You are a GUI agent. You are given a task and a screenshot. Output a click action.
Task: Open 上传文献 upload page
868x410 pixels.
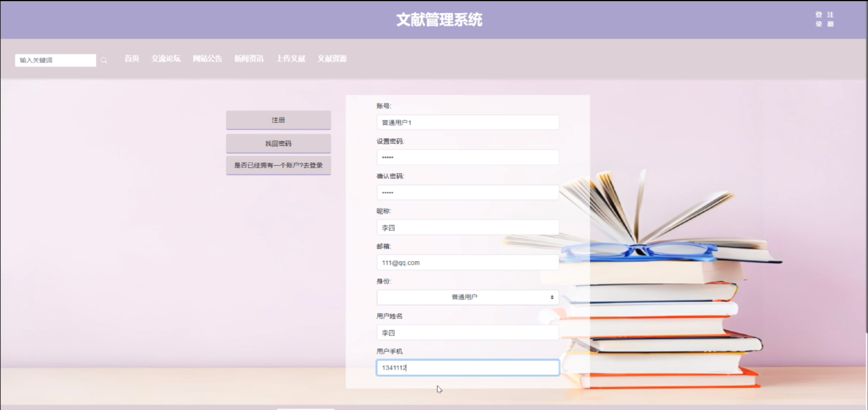(x=291, y=58)
